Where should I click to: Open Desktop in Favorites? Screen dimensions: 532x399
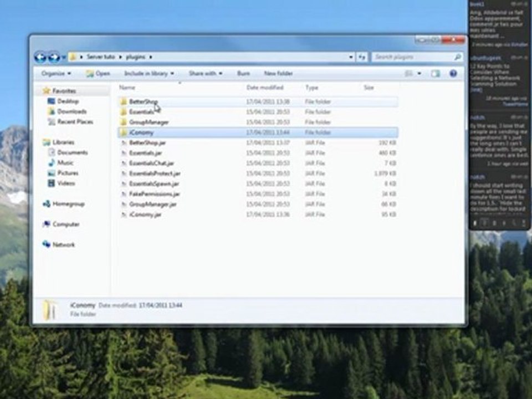(68, 101)
